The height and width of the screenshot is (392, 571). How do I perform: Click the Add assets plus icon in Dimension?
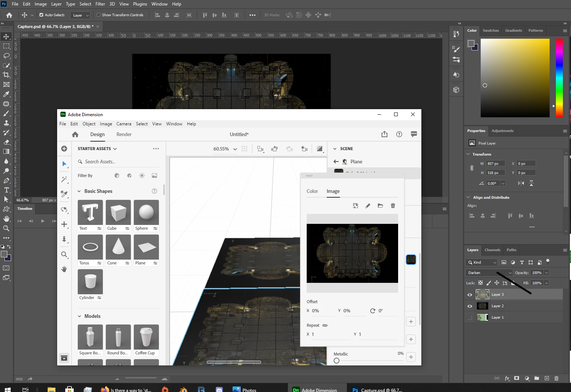(x=64, y=149)
